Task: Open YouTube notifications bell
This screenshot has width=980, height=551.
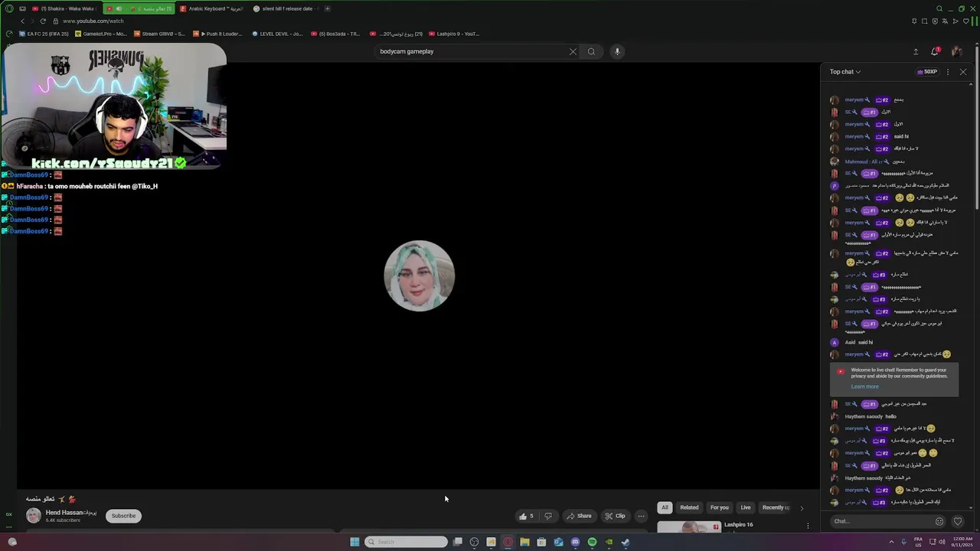Action: (x=935, y=51)
